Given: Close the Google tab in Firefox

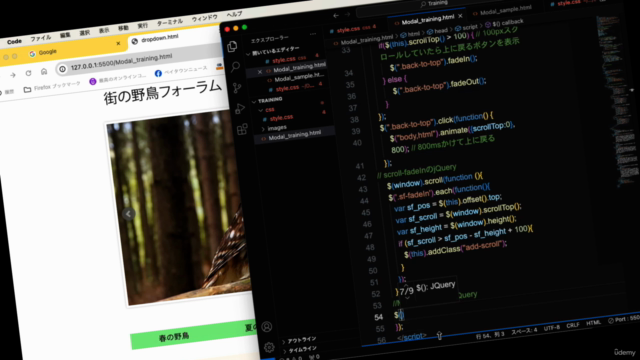Looking at the screenshot, I should click(x=118, y=43).
